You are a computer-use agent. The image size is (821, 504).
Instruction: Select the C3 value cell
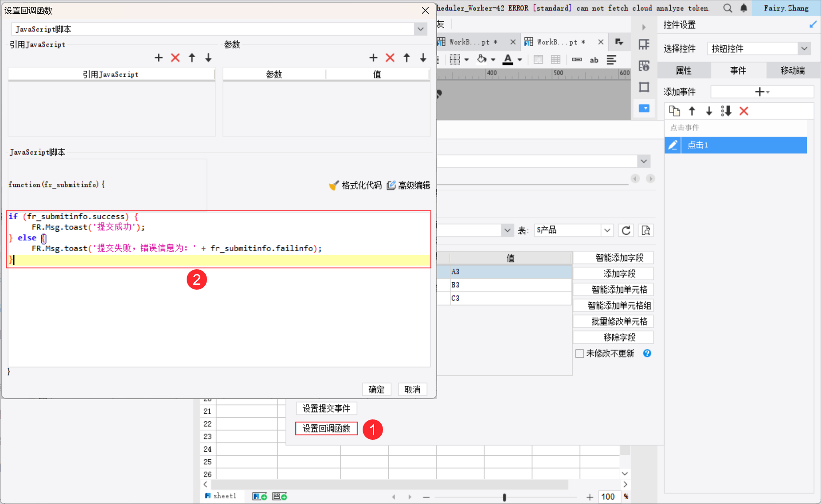point(510,298)
